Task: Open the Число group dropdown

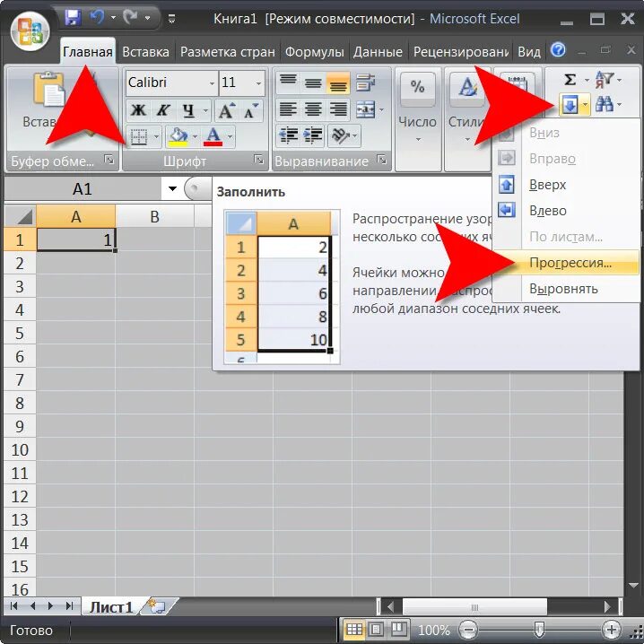Action: (x=418, y=140)
